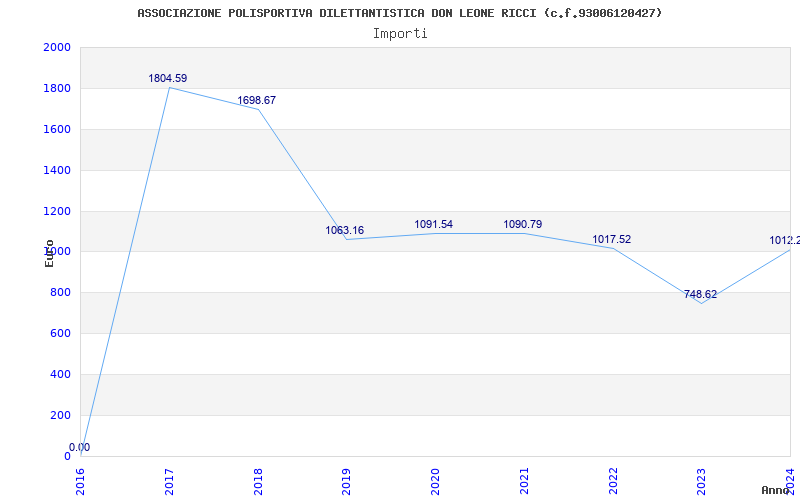Click the 1804.59 data label for 2017
The height and width of the screenshot is (500, 800).
(x=168, y=79)
